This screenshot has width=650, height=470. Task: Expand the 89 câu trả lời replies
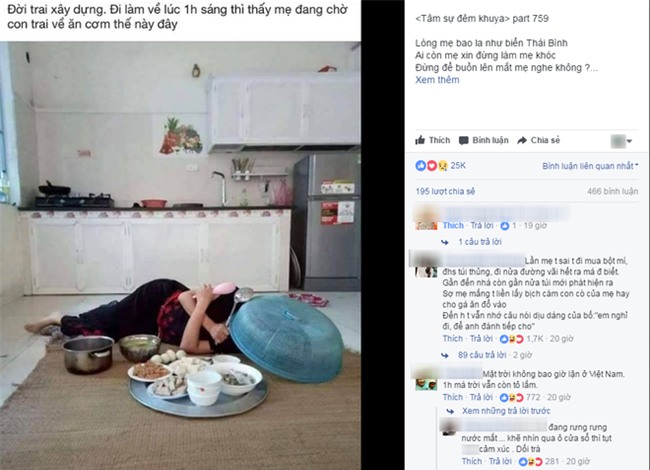(x=482, y=355)
